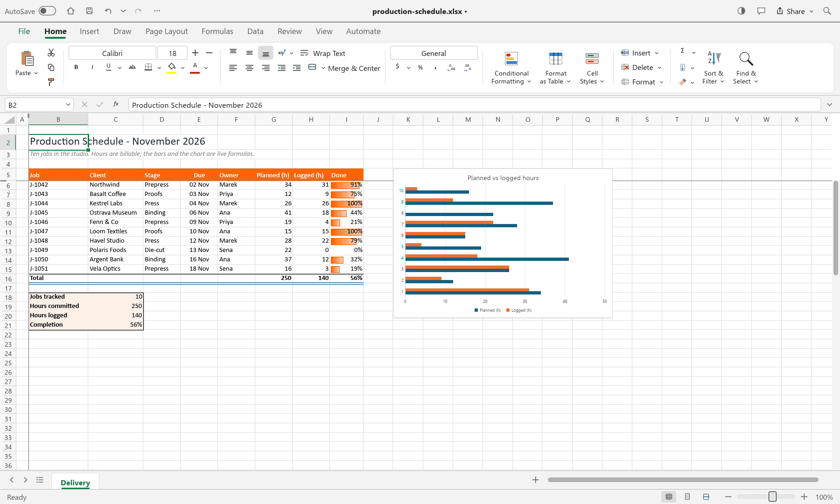Switch to the Formulas tab
This screenshot has width=840, height=504.
tap(217, 31)
